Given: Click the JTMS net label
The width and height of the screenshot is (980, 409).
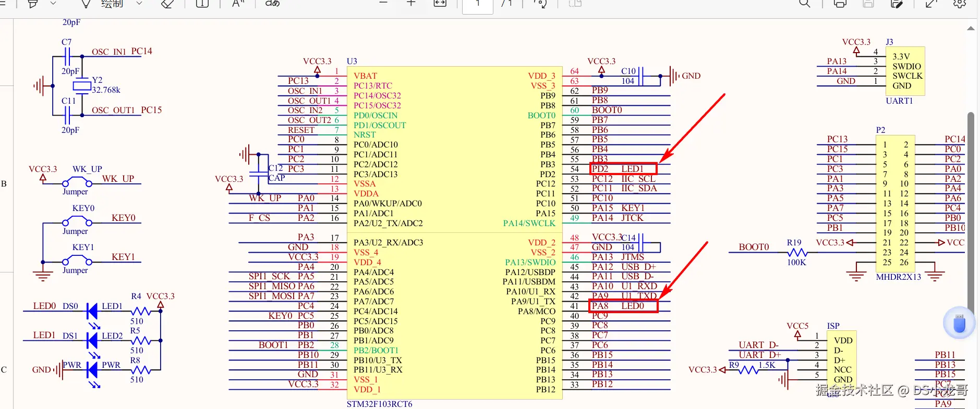Looking at the screenshot, I should tap(633, 257).
